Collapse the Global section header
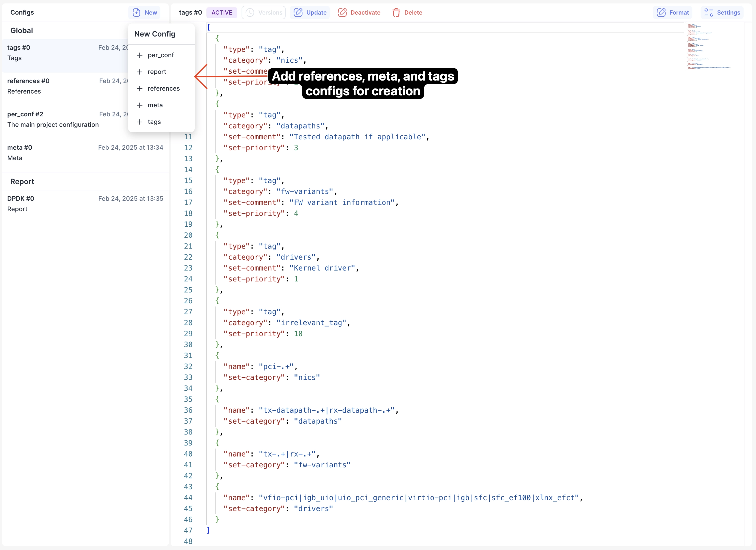 click(x=22, y=30)
